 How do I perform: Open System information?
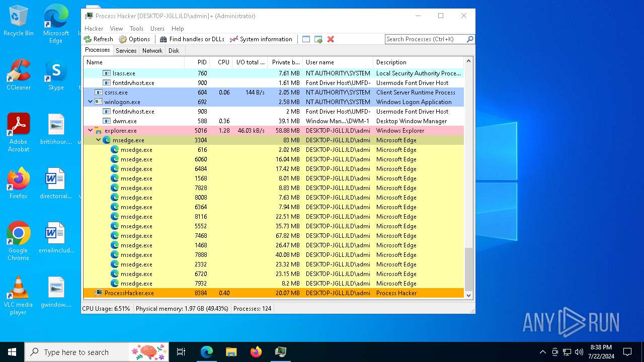[x=261, y=39]
